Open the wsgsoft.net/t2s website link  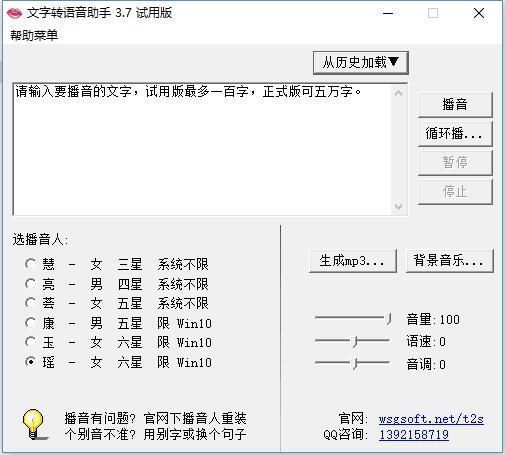pos(431,419)
